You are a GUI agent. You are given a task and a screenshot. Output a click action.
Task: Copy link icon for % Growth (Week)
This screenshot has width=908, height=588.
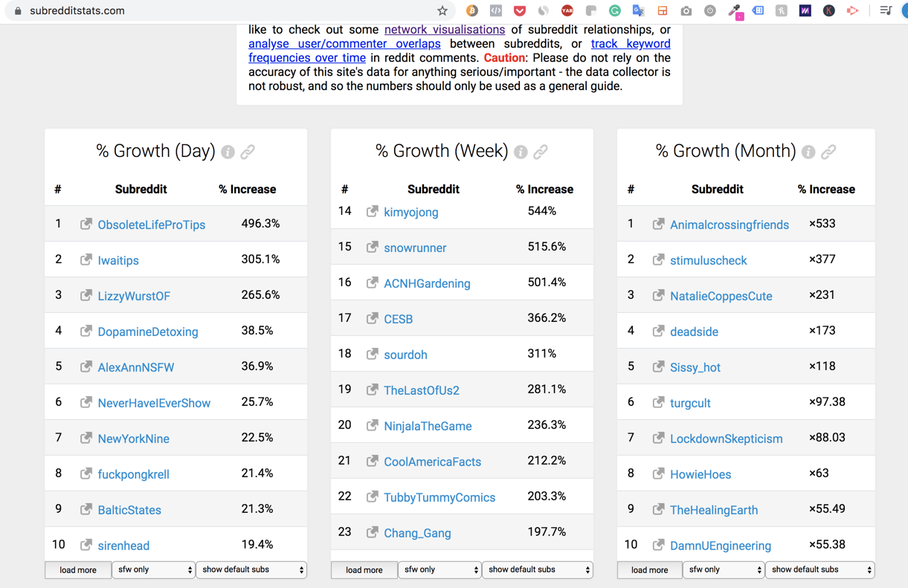pos(541,152)
